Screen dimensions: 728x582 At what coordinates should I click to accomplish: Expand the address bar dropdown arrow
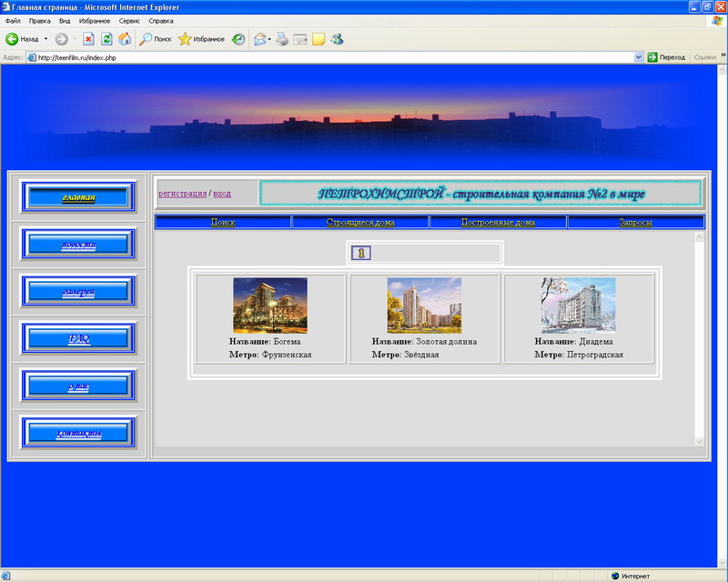click(639, 57)
